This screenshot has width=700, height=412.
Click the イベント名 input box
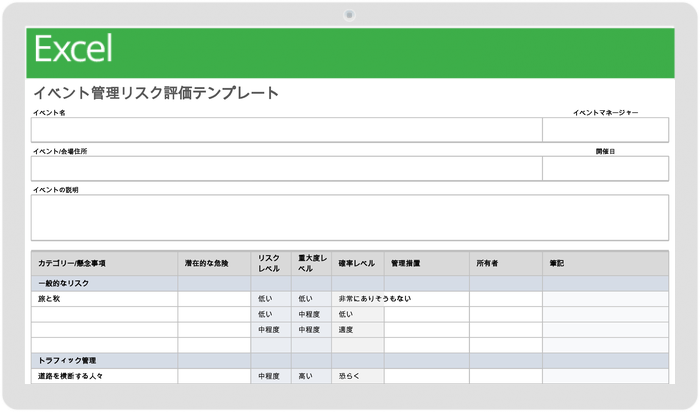point(287,130)
